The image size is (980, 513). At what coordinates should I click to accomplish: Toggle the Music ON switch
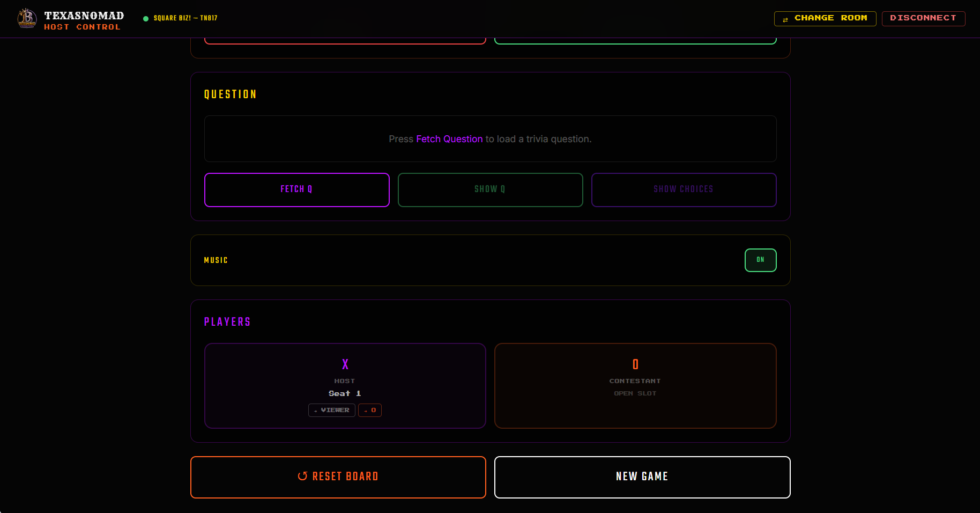(x=760, y=260)
